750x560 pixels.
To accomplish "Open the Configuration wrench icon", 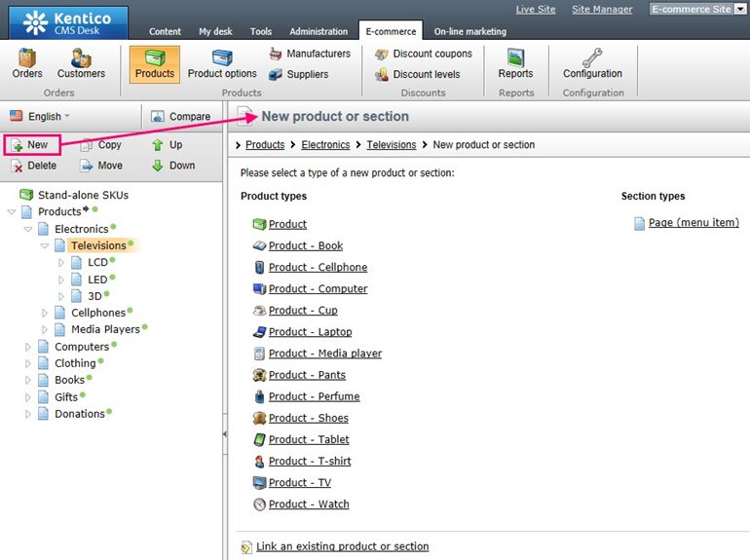I will 592,57.
